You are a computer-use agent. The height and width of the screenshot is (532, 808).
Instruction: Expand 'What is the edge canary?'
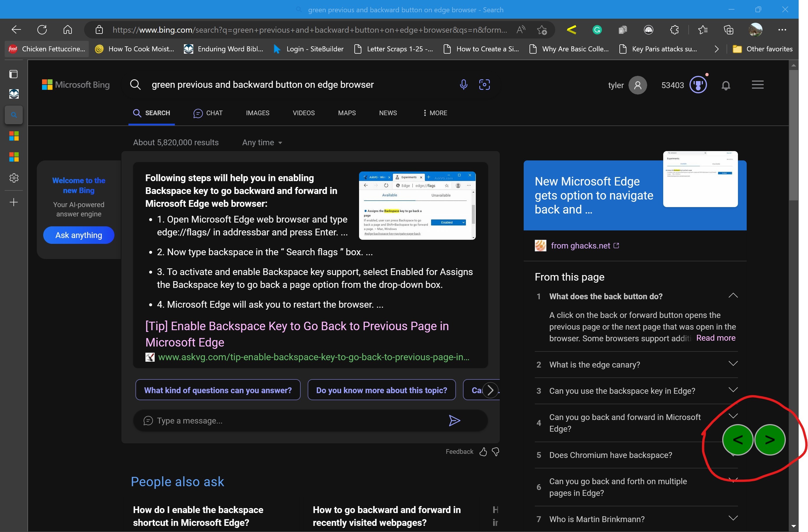point(733,364)
